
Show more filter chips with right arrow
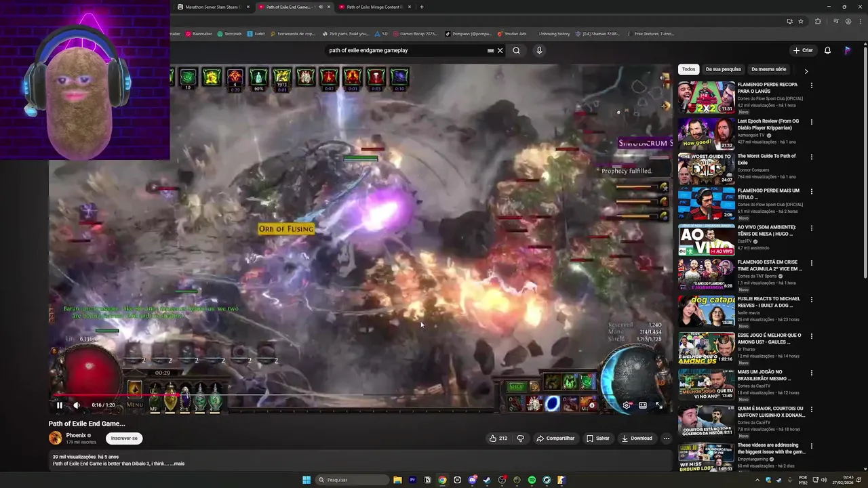806,70
